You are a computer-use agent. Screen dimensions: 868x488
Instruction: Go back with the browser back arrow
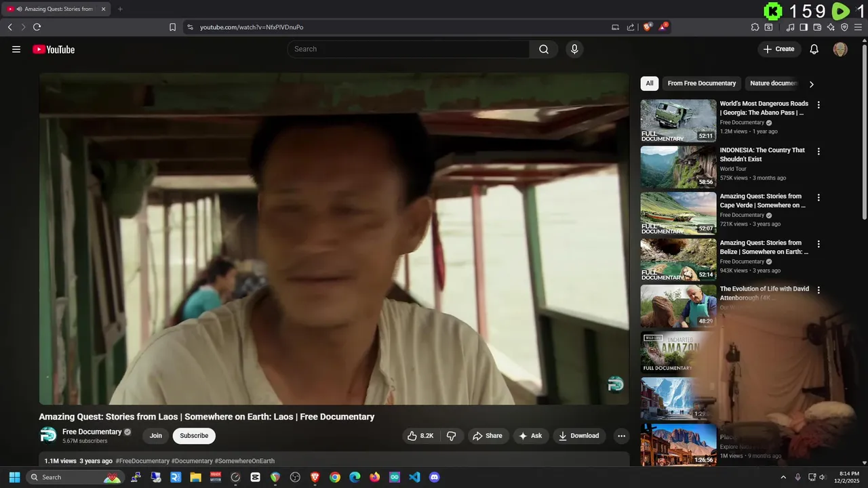pyautogui.click(x=9, y=27)
